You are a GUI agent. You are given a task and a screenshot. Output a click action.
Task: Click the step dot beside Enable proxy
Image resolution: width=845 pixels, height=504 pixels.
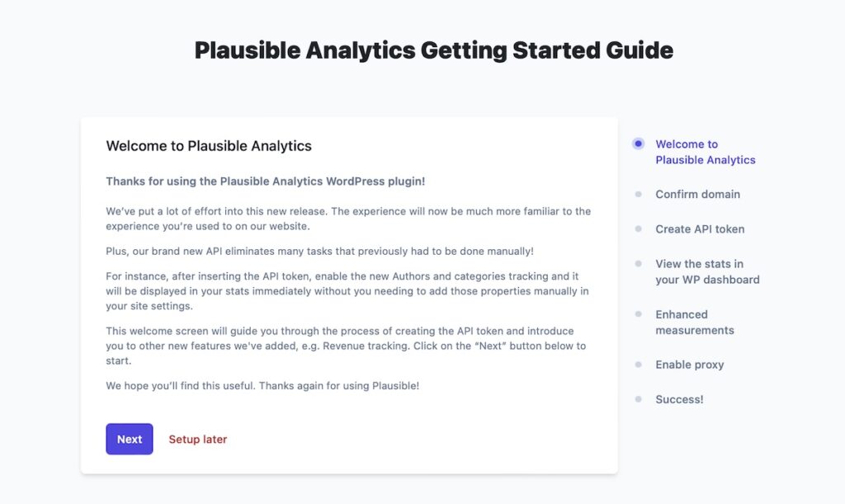(638, 364)
